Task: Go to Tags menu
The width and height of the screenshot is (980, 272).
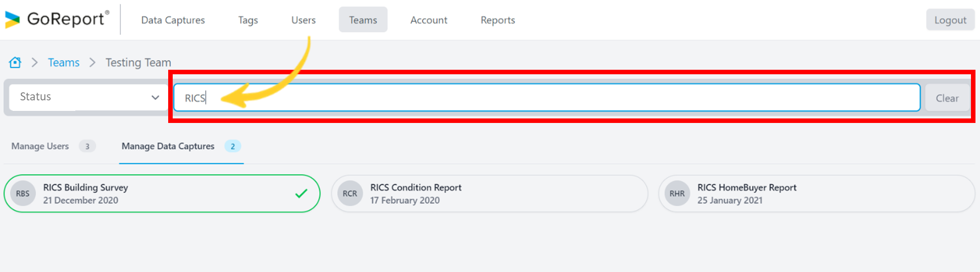Action: [248, 20]
